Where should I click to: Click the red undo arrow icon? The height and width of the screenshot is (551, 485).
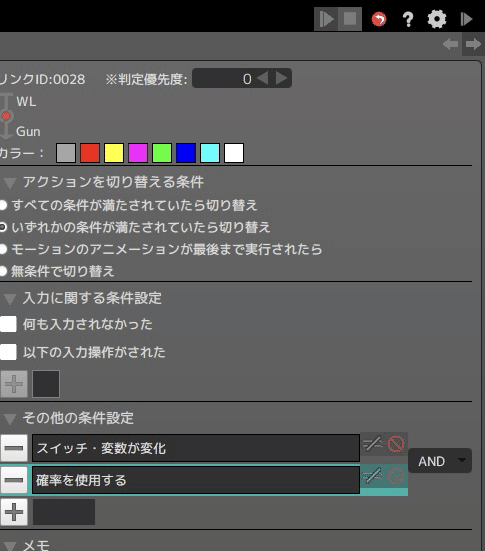(x=379, y=19)
